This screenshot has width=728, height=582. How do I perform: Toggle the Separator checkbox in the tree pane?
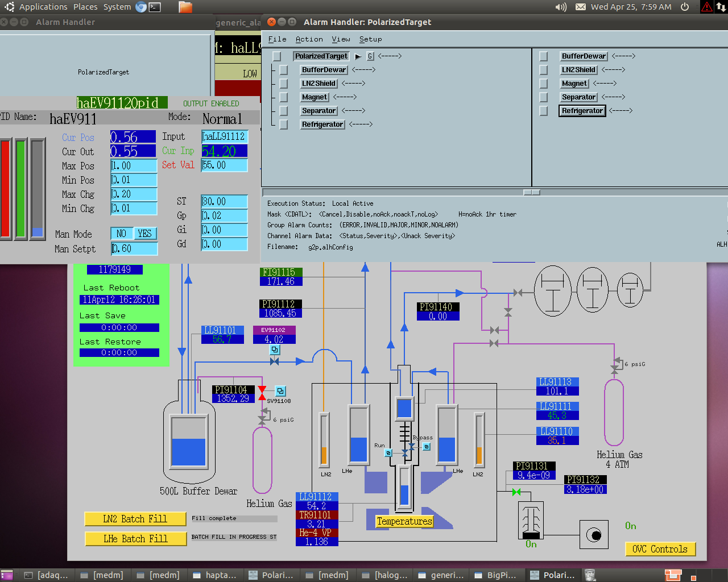[x=284, y=111]
